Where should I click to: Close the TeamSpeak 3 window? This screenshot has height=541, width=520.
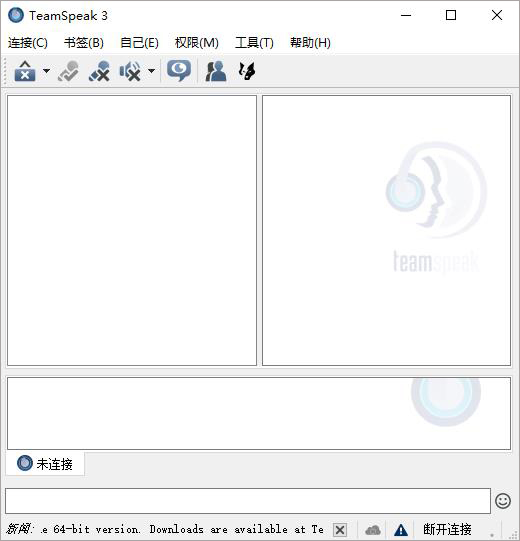point(497,15)
